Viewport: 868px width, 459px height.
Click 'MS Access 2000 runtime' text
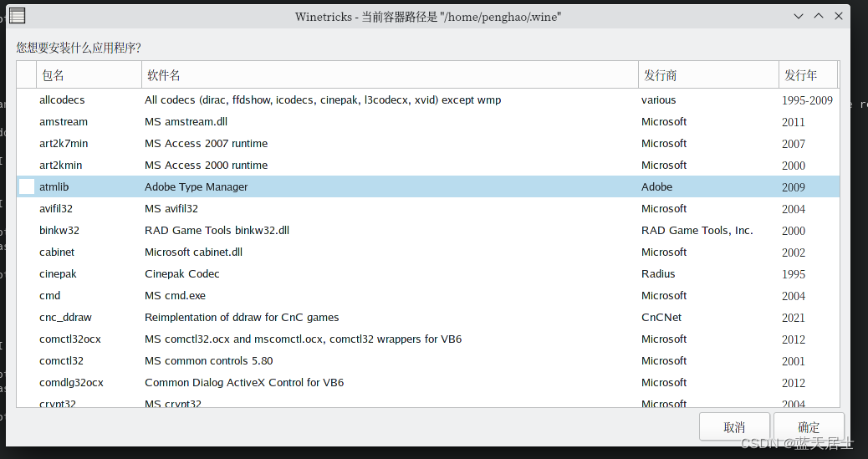point(206,165)
